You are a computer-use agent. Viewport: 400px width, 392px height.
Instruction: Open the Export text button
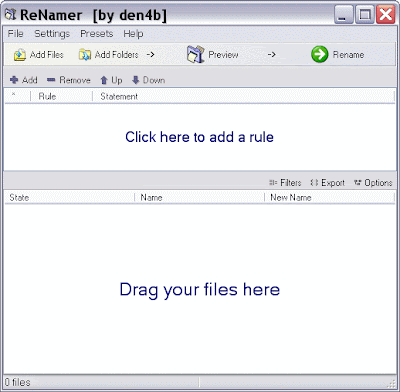point(333,183)
